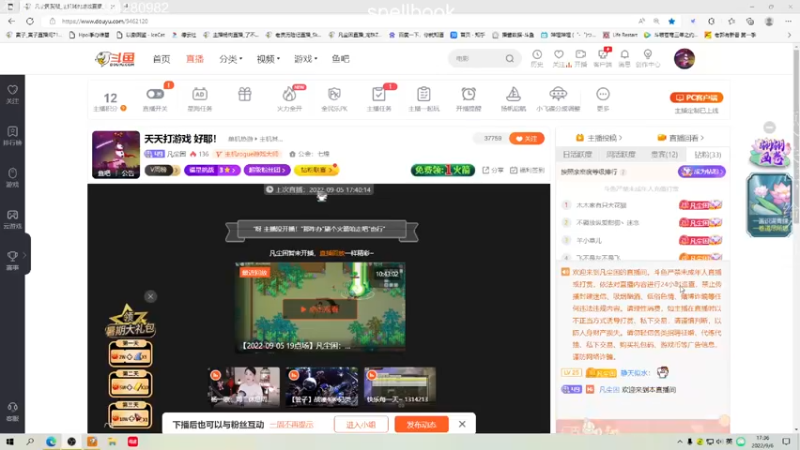Open the AD task icon
This screenshot has height=450, width=800.
coord(199,94)
